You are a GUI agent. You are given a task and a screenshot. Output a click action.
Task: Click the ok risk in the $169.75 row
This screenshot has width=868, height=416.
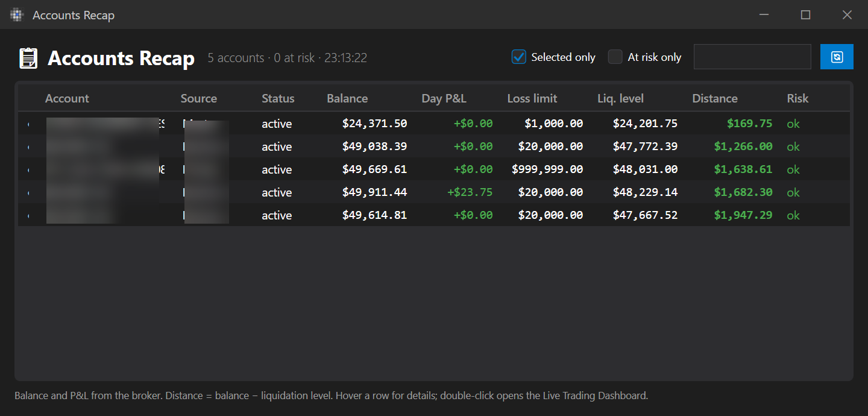[x=793, y=124]
